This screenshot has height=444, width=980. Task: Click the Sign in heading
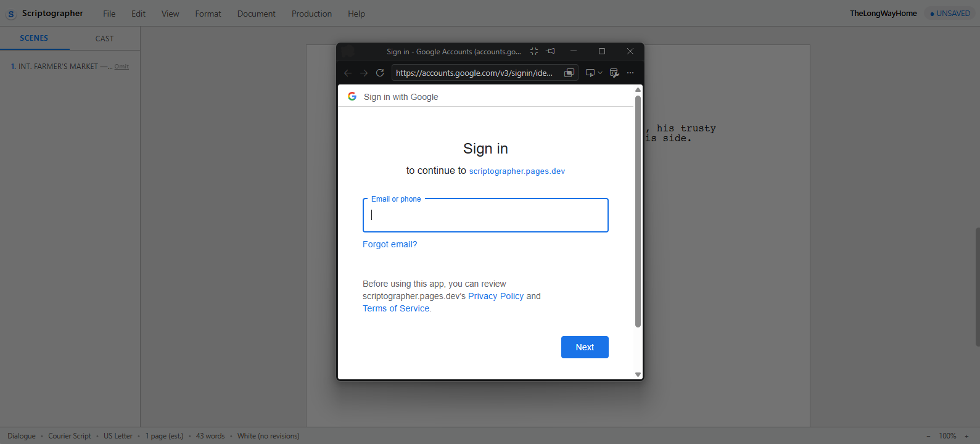pos(485,149)
